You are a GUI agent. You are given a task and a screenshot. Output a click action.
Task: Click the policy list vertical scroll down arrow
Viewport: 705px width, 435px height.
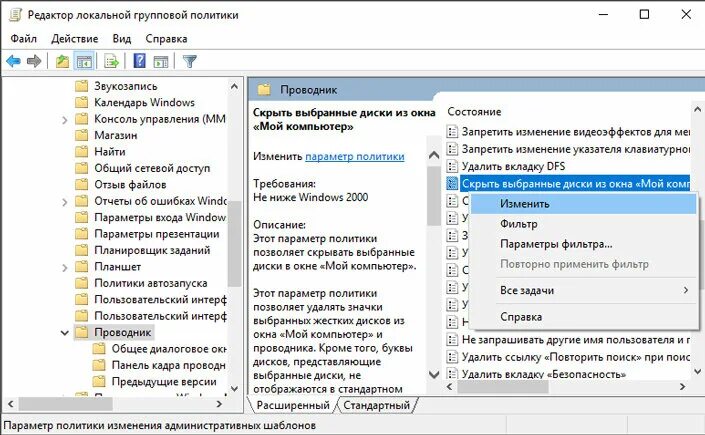(697, 372)
